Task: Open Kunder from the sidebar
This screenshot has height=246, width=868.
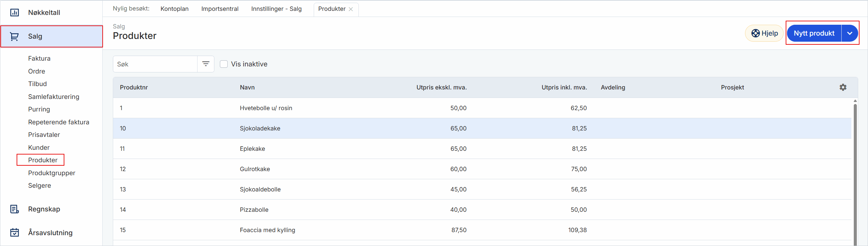Action: [39, 147]
